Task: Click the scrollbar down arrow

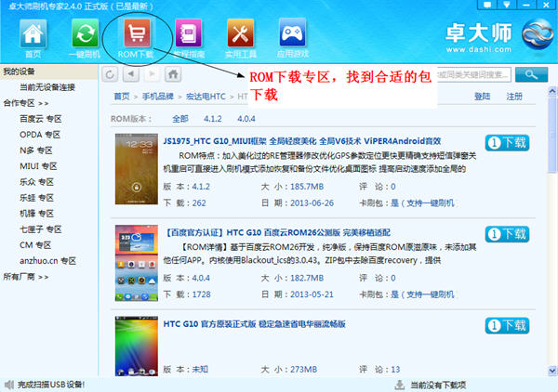Action: (552, 371)
